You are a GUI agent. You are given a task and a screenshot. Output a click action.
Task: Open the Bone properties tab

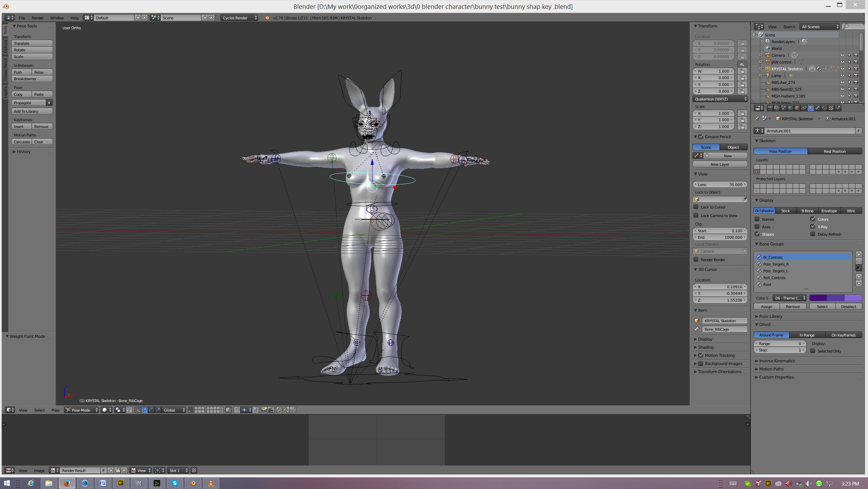pos(817,108)
